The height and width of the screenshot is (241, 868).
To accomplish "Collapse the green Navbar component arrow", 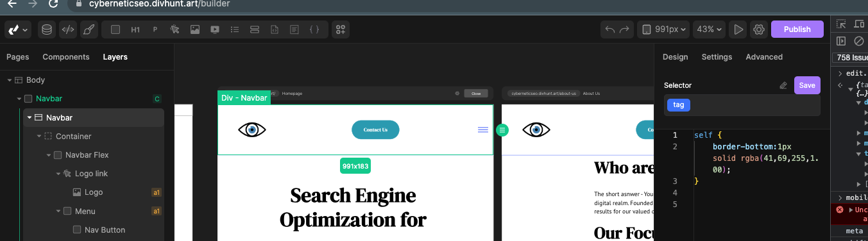I will [19, 99].
